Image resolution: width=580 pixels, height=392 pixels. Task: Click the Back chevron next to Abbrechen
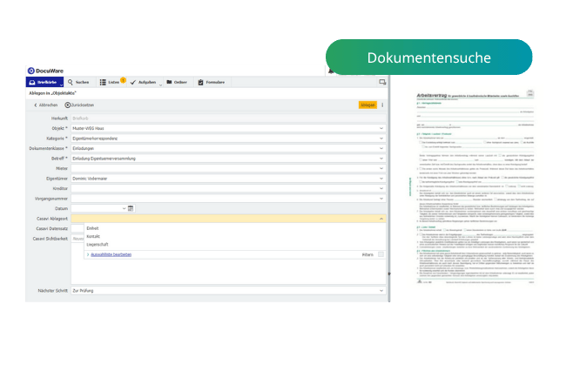click(x=36, y=105)
